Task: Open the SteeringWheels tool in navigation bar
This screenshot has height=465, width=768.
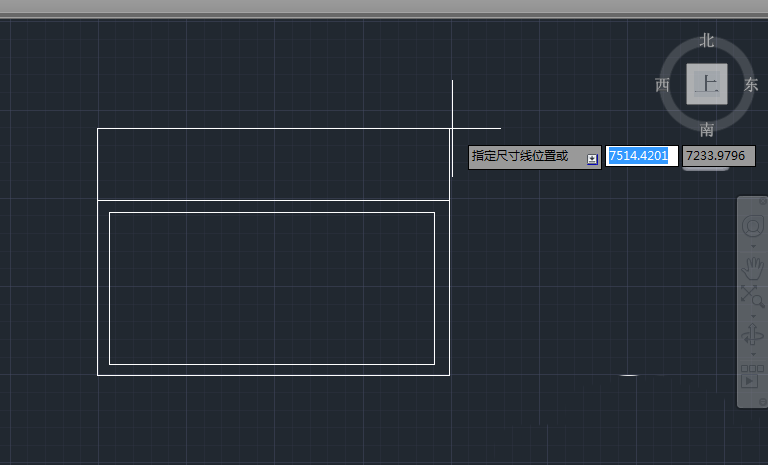Action: point(752,226)
